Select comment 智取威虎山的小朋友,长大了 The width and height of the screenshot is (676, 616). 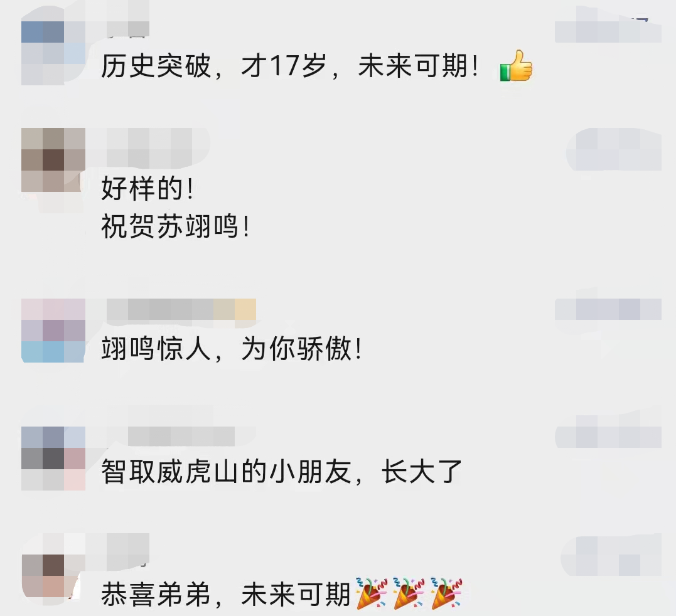tap(282, 472)
